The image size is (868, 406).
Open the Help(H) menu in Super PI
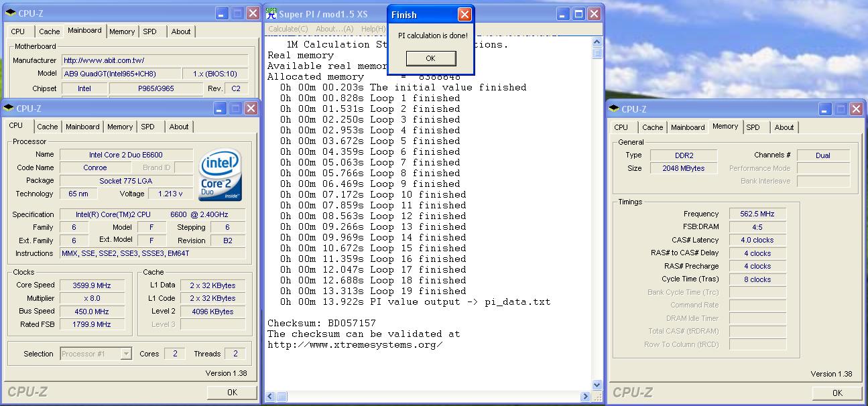[x=373, y=29]
